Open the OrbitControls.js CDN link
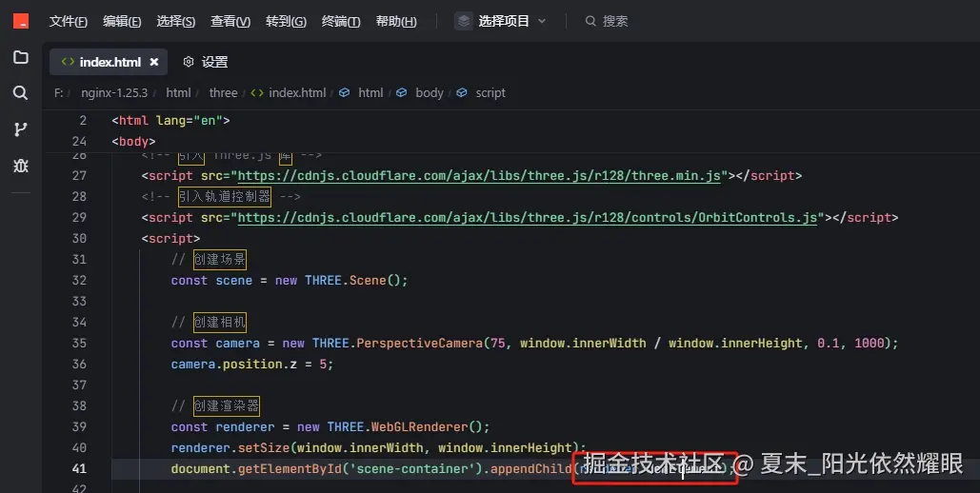The width and height of the screenshot is (980, 493). [528, 217]
